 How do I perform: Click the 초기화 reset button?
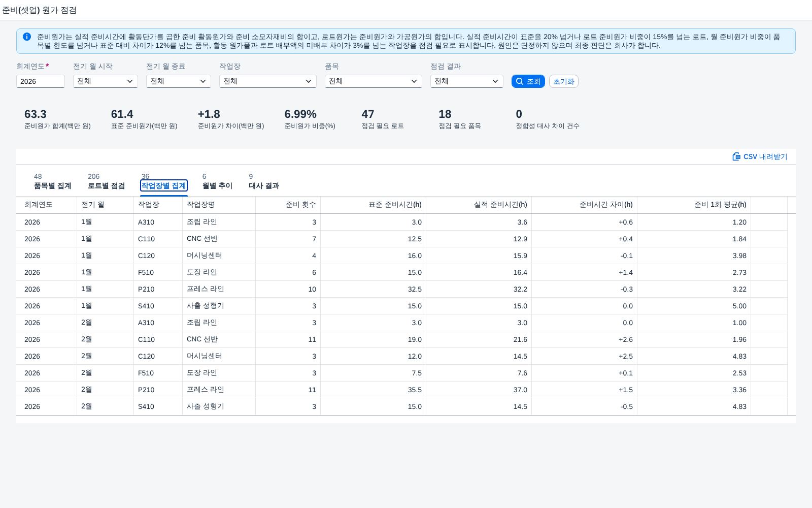pos(563,81)
